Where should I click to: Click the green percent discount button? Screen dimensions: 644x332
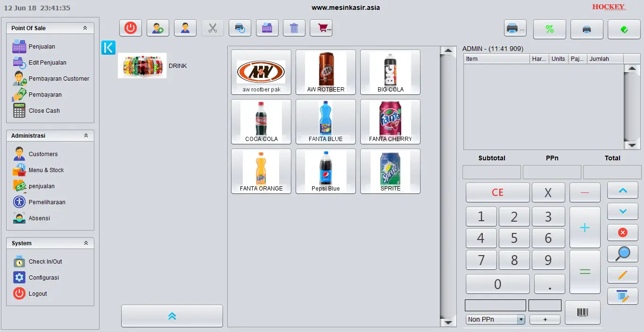click(550, 29)
